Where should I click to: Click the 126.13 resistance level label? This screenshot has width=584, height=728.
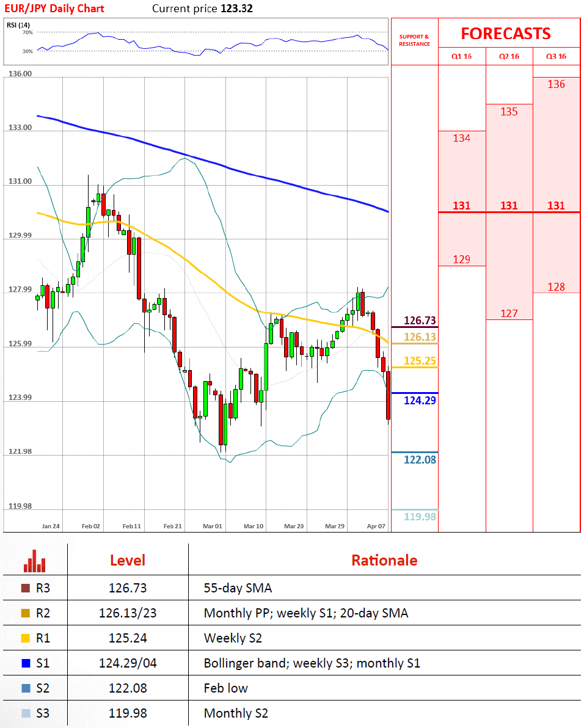tap(420, 337)
